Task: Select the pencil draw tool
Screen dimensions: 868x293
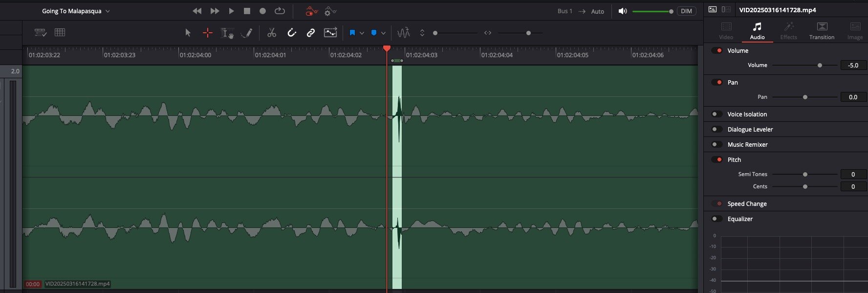Action: (x=247, y=33)
